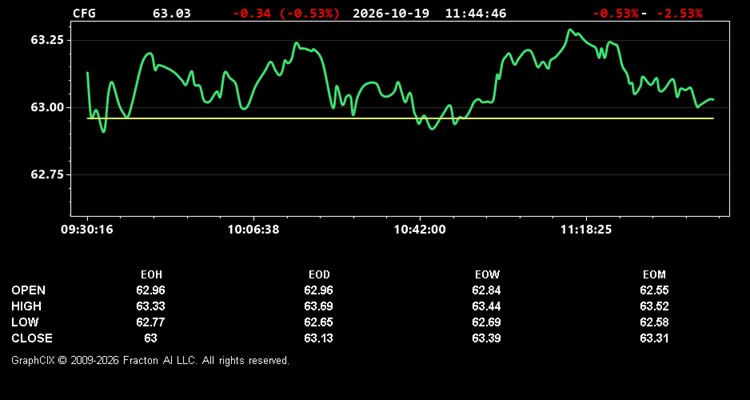Click EOM CLOSE value 63.31
This screenshot has height=400, width=750.
(x=654, y=338)
